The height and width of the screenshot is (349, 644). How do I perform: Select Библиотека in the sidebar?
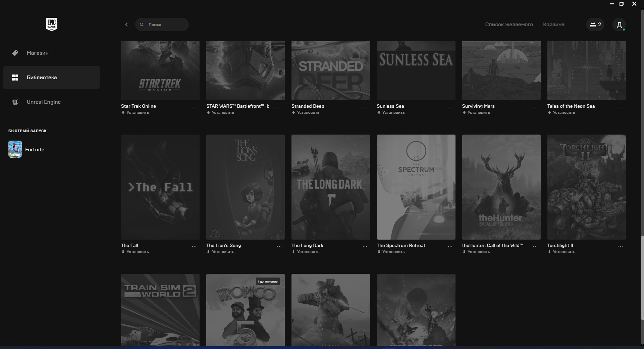[51, 78]
